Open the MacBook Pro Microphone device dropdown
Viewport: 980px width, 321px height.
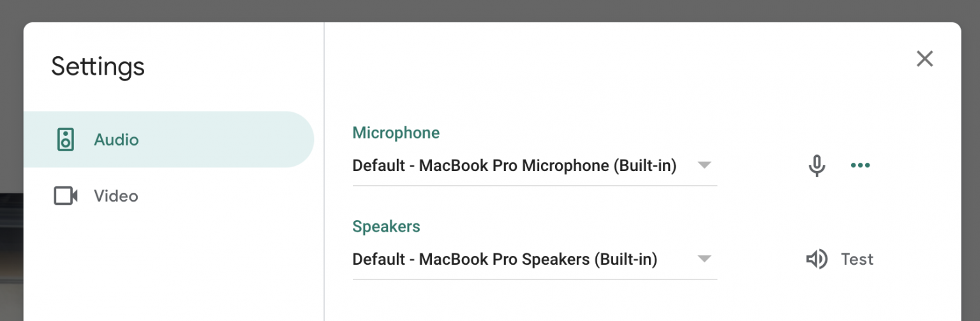pos(514,166)
